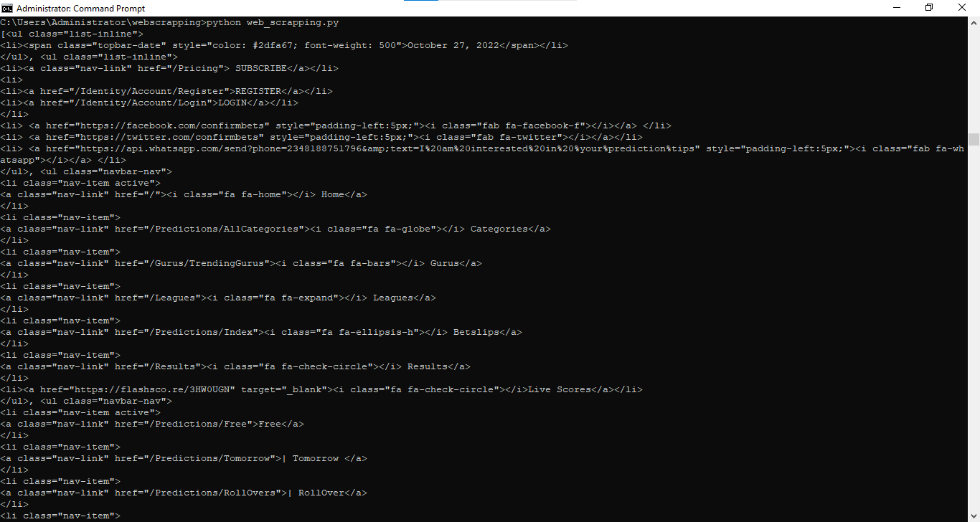Click the 'Administrator: Command Prompt' title text

coord(80,9)
